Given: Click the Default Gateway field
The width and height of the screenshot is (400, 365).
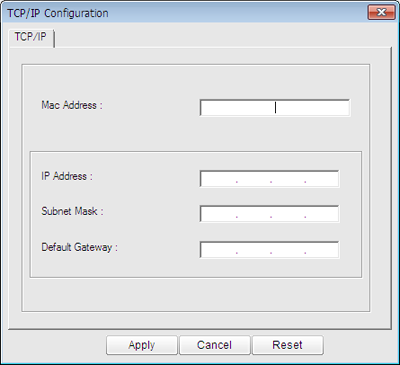Looking at the screenshot, I should click(269, 250).
